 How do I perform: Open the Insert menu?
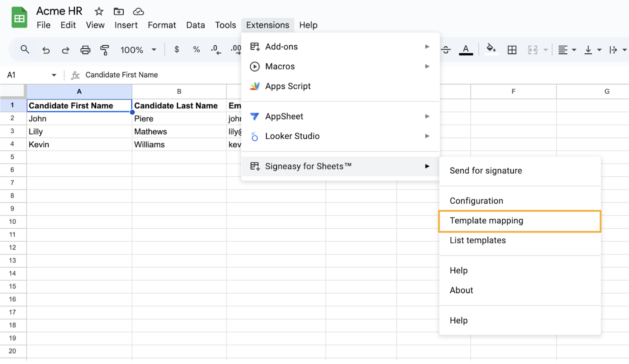click(x=126, y=25)
